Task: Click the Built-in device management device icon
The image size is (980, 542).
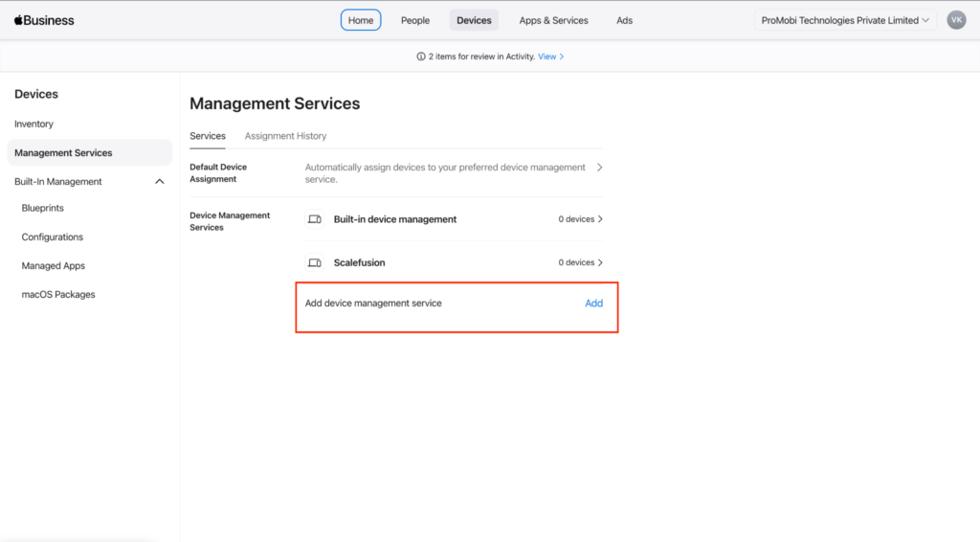Action: tap(314, 219)
